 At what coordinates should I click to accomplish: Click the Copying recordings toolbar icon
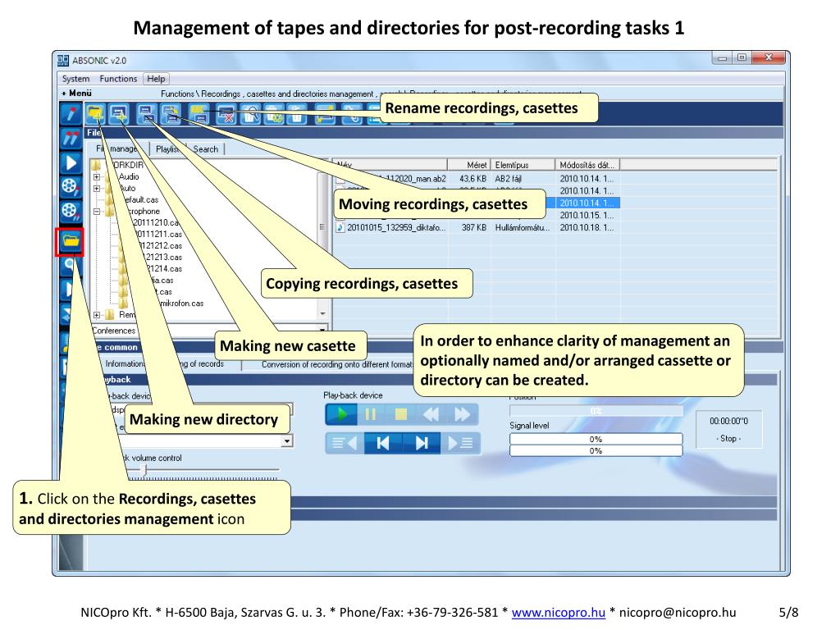(147, 113)
